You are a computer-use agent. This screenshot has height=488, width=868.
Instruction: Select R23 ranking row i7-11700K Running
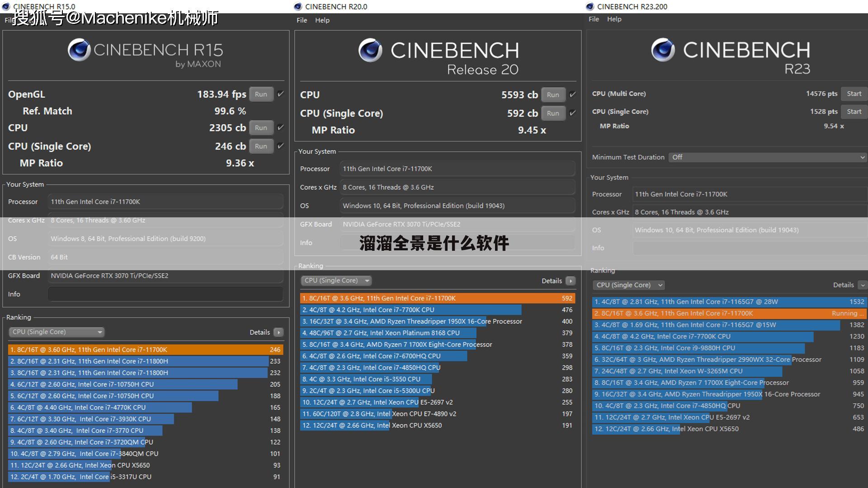coord(730,313)
